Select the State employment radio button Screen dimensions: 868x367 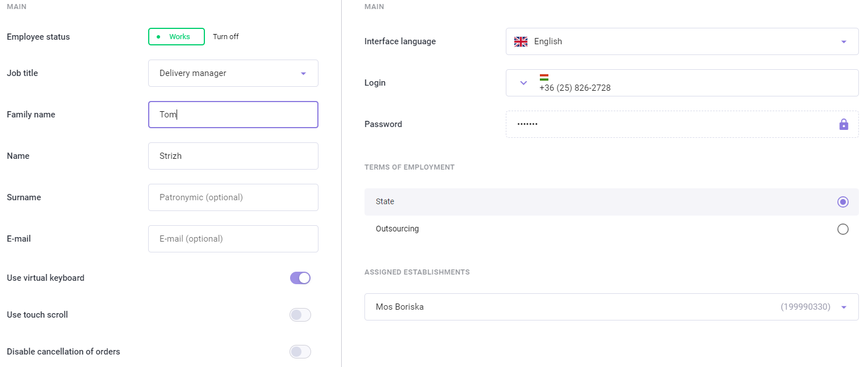[x=843, y=202]
